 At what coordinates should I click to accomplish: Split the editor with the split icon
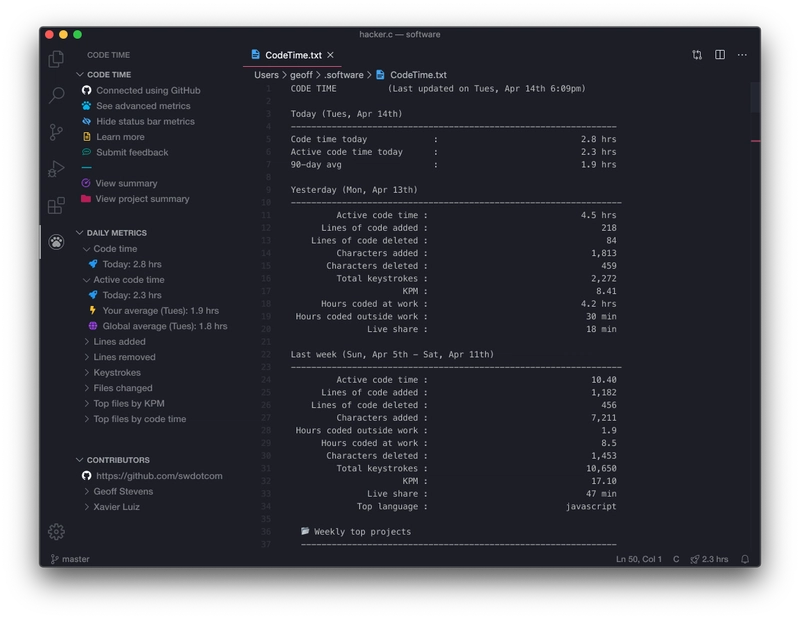coord(720,55)
